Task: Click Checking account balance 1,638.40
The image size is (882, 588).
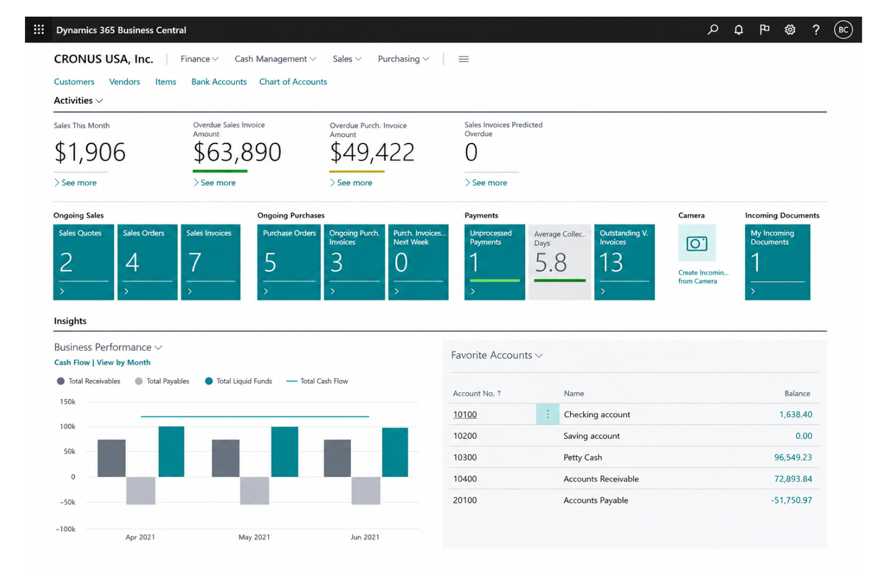Action: pyautogui.click(x=796, y=415)
